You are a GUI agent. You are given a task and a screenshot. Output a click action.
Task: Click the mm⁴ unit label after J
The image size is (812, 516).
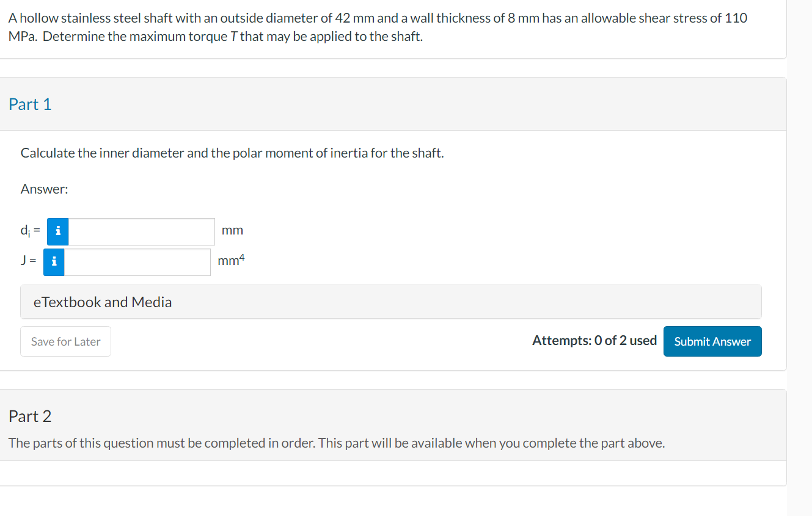point(230,261)
